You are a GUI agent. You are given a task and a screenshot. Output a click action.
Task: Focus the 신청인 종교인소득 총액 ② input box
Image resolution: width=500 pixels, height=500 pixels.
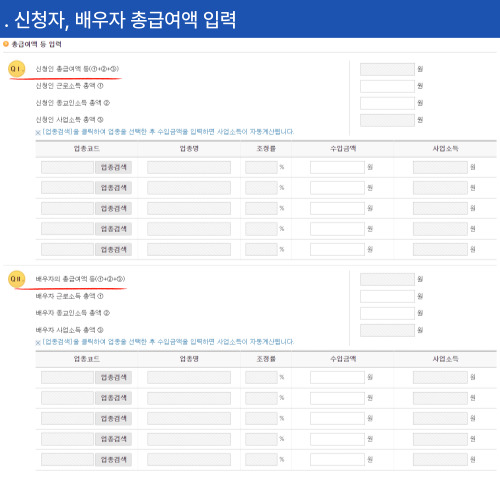click(x=387, y=103)
